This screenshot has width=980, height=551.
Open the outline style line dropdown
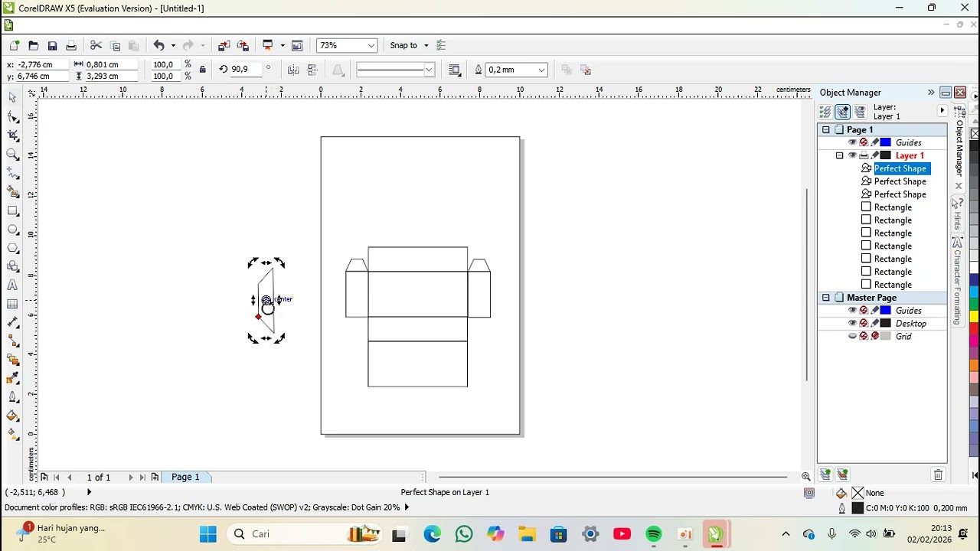[x=429, y=70]
